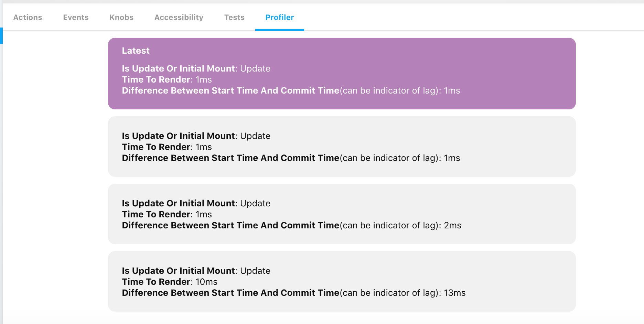Go to the Accessibility tab
Viewport: 644px width, 324px height.
[x=179, y=18]
